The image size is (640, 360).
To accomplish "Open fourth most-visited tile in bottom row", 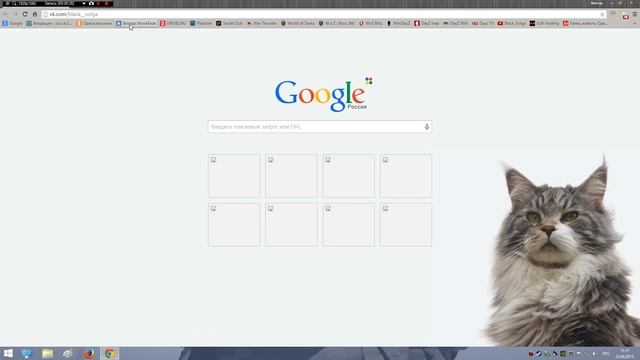I will [406, 224].
